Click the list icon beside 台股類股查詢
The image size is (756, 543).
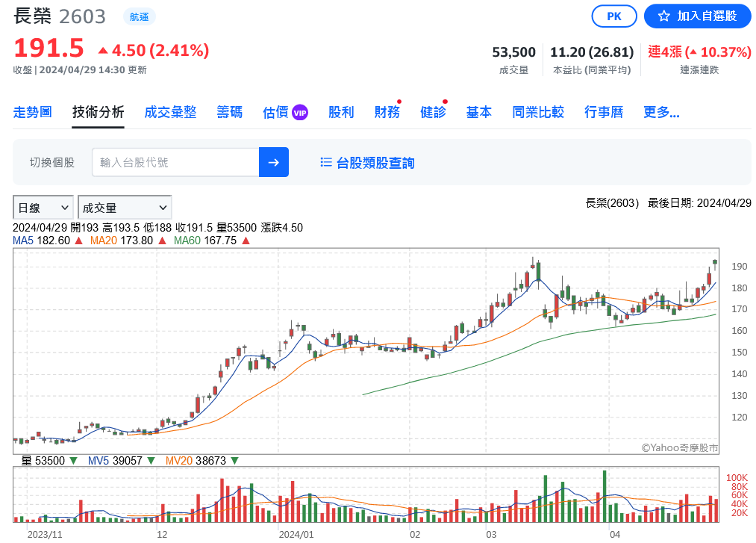pyautogui.click(x=326, y=162)
